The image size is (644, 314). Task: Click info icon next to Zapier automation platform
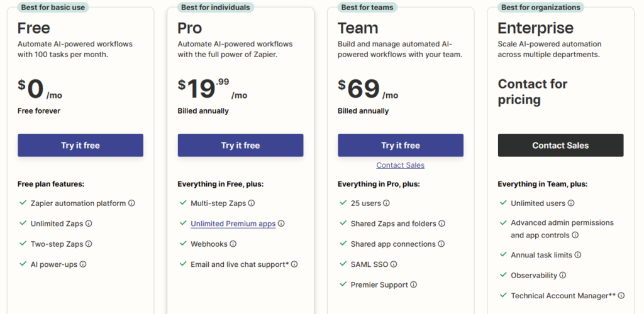point(132,203)
